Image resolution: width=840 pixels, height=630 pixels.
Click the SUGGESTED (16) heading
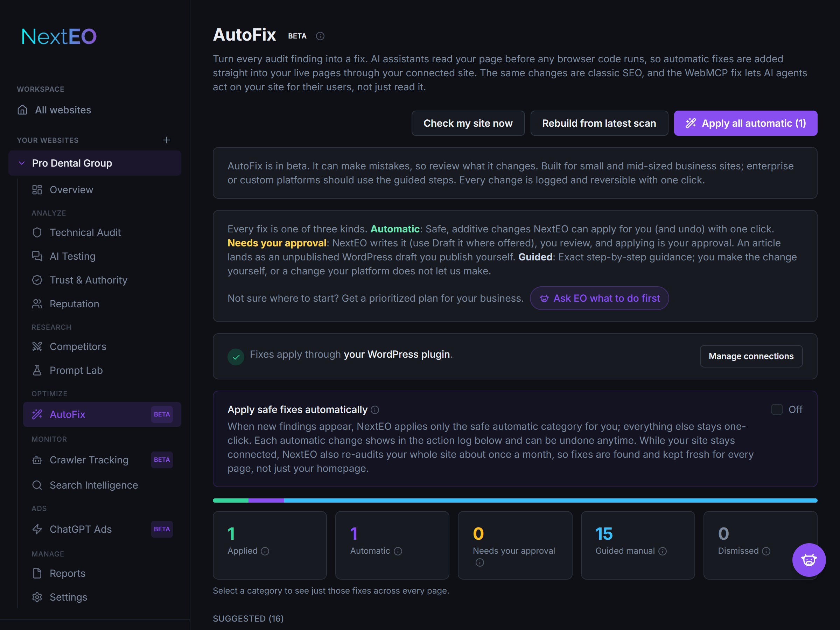coord(248,618)
